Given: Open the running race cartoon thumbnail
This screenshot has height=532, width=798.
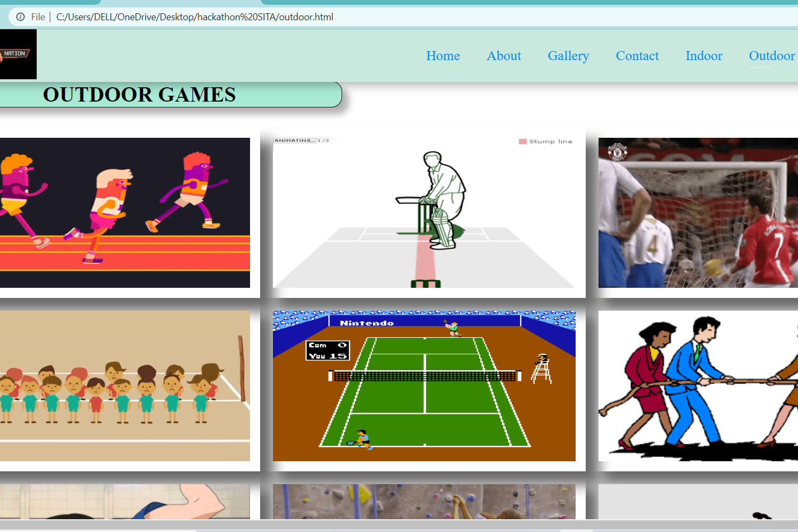Looking at the screenshot, I should [125, 213].
